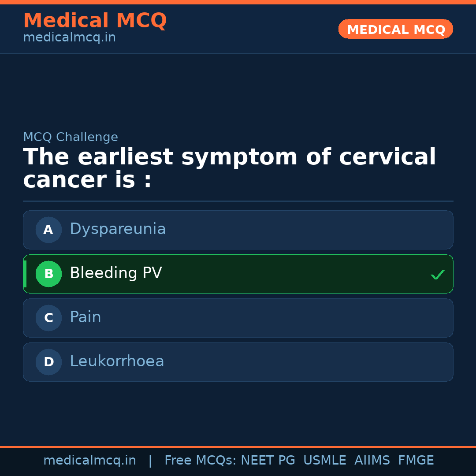Screen dimensions: 476x476
Task: Click the MCQ Challenge label
Action: [71, 137]
